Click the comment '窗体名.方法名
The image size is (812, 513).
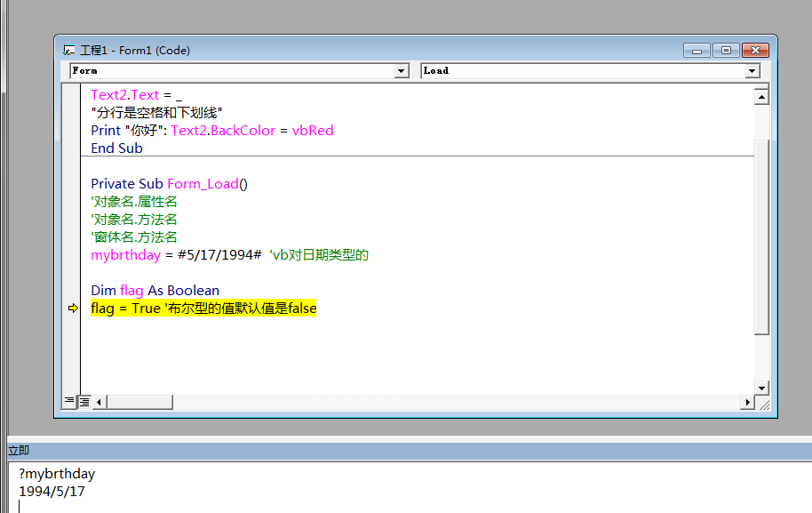point(134,236)
